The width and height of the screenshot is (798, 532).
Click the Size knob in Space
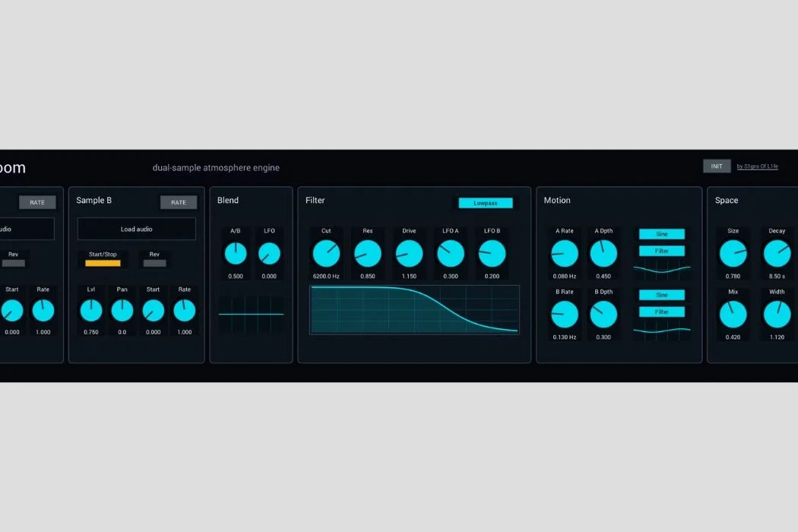pos(733,254)
